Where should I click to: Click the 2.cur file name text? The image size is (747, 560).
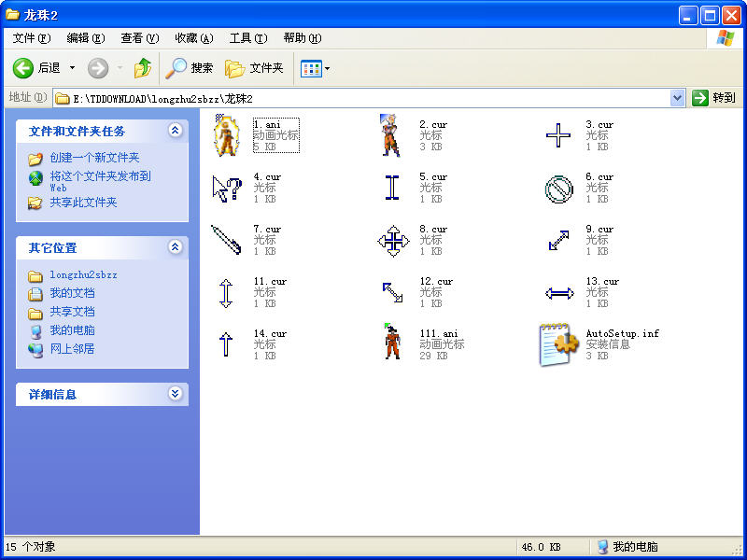click(x=433, y=125)
